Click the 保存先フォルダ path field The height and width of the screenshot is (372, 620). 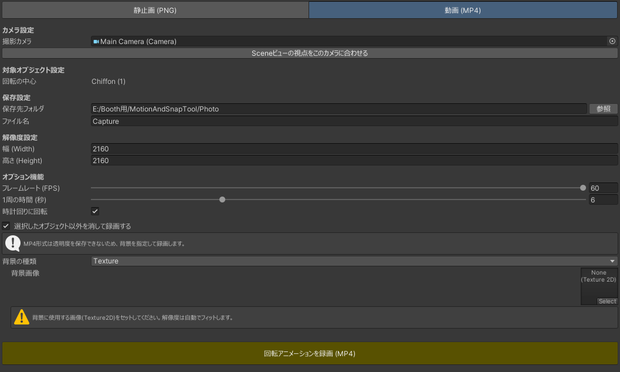click(x=338, y=109)
